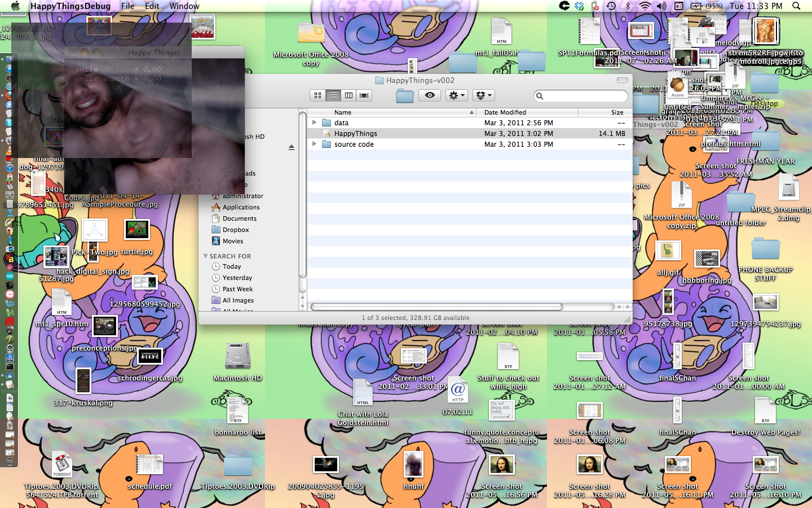This screenshot has height=508, width=812.
Task: Sort files by Name column header
Action: click(x=393, y=112)
